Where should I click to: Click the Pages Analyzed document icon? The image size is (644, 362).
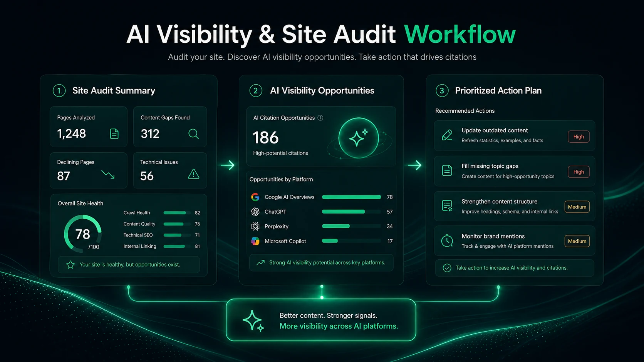pos(114,134)
